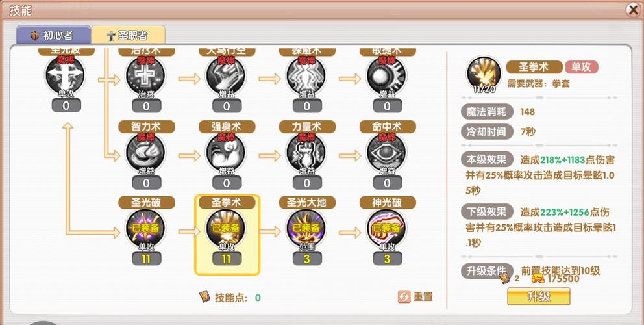This screenshot has width=644, height=325.
Task: Select the 躲避术 skill icon
Action: pyautogui.click(x=306, y=77)
